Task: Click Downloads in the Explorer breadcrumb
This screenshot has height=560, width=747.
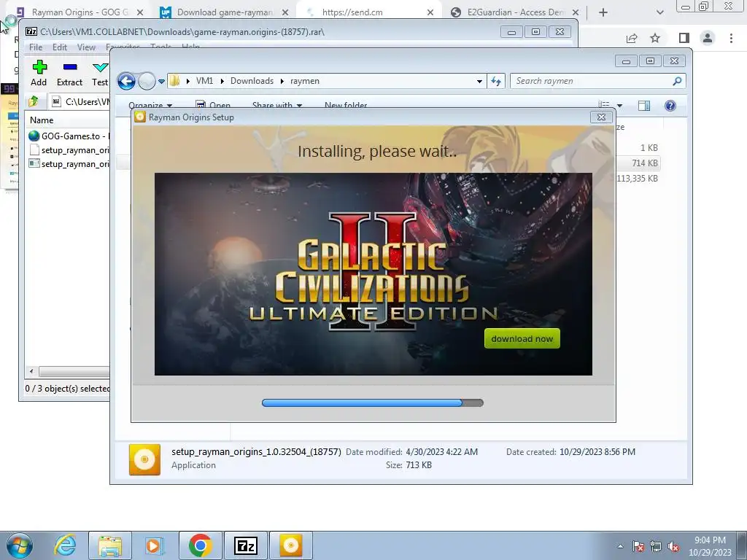Action: [x=252, y=81]
